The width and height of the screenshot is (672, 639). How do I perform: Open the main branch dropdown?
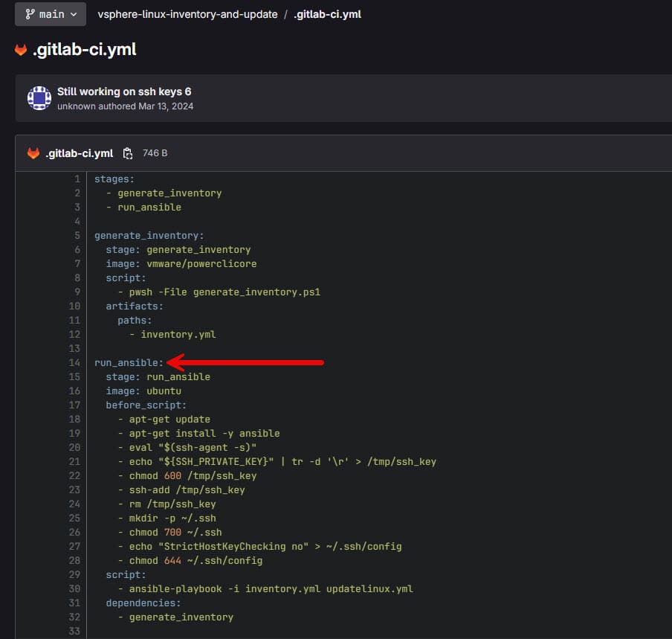[51, 14]
